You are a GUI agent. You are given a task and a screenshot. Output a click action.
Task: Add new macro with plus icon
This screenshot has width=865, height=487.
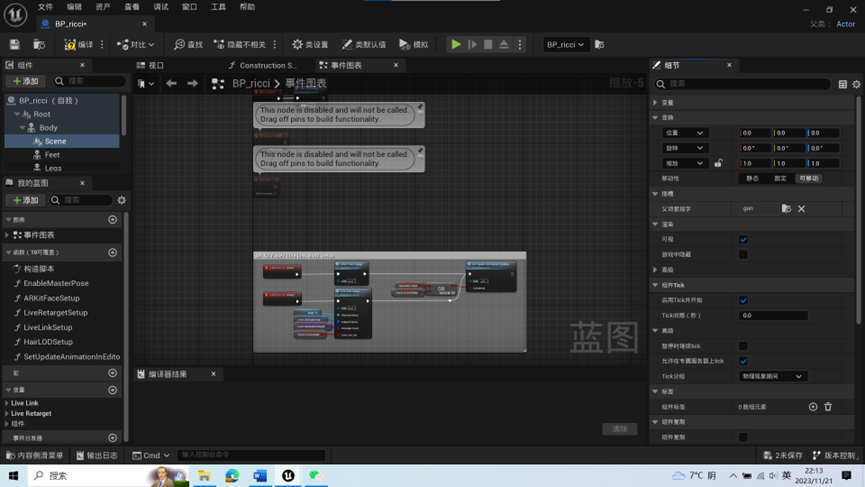pyautogui.click(x=113, y=373)
